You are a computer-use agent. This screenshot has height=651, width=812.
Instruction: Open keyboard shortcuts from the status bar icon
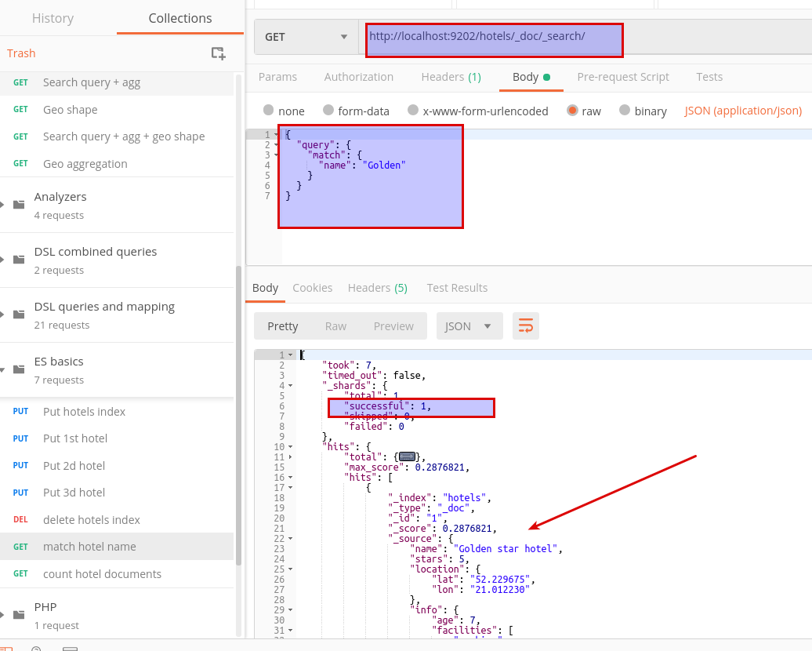tap(70, 648)
